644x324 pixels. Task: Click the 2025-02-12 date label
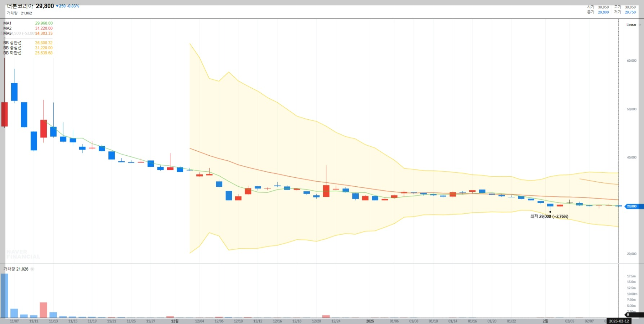619,321
